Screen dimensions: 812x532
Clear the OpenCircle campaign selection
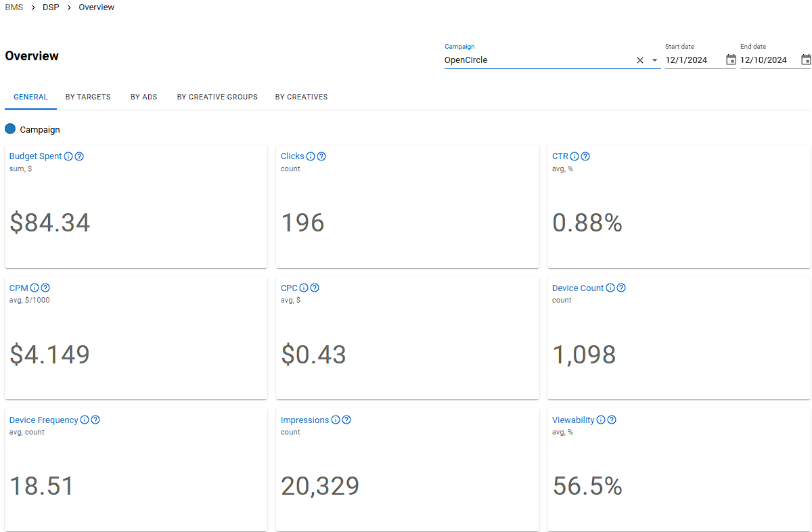[640, 60]
